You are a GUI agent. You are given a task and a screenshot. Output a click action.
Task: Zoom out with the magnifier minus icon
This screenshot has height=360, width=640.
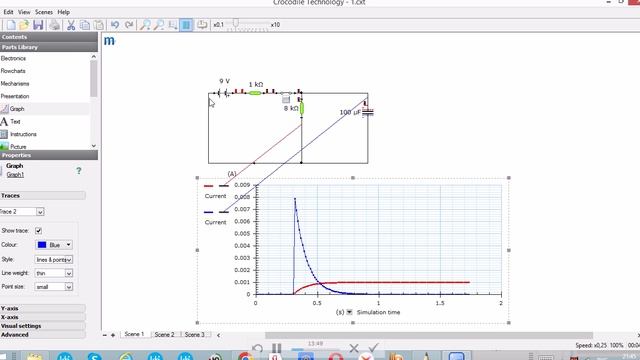[x=159, y=25]
